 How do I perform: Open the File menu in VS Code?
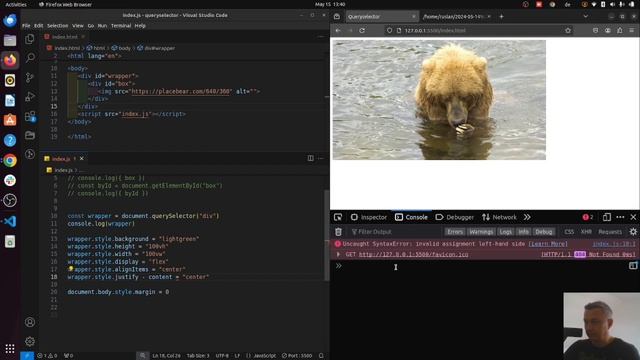pyautogui.click(x=26, y=25)
